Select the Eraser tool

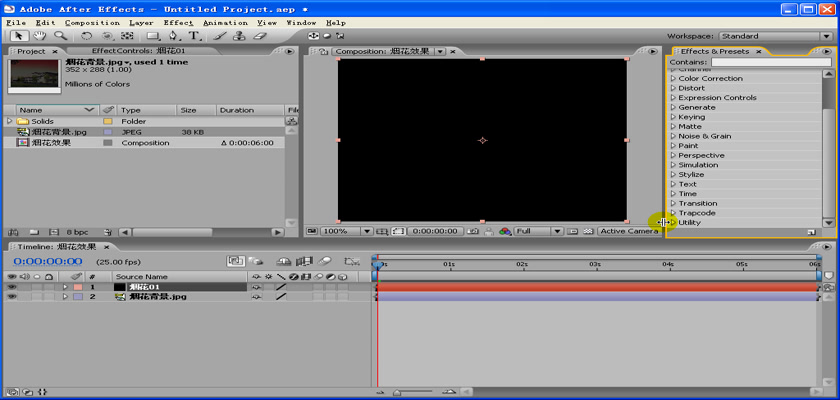coord(259,36)
